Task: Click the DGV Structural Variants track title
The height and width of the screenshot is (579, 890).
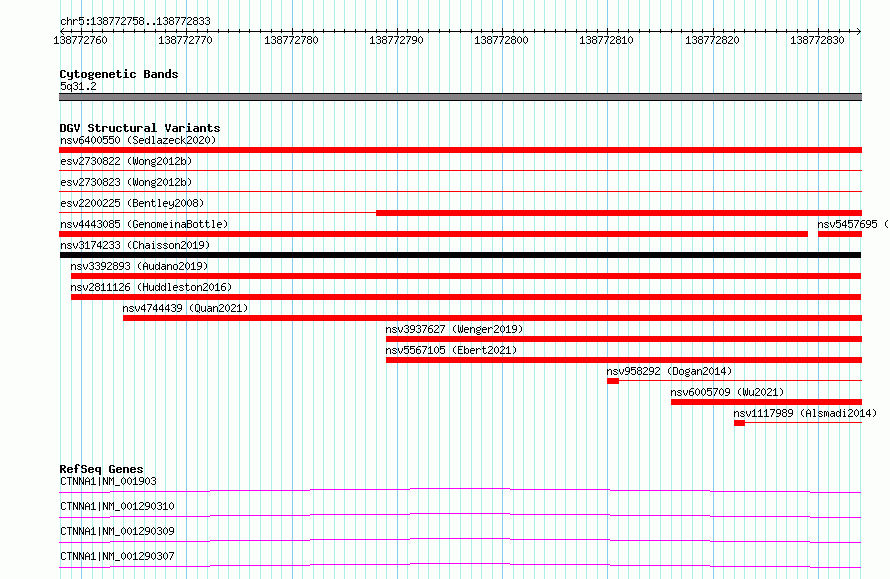Action: 140,128
